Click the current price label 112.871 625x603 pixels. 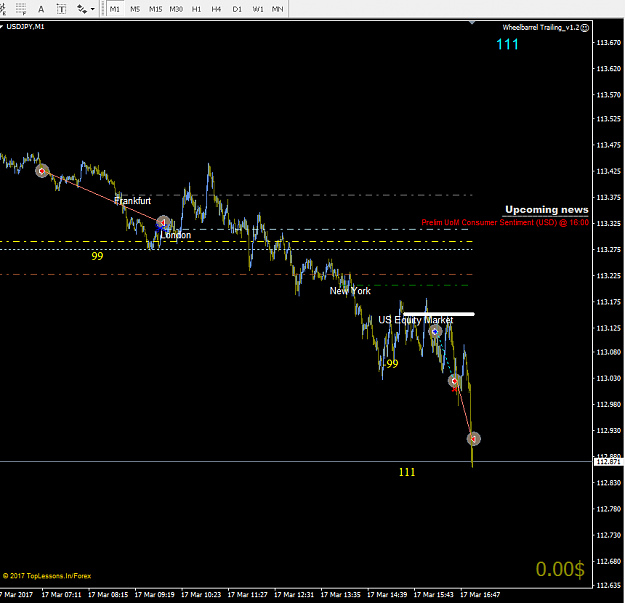pyautogui.click(x=608, y=462)
